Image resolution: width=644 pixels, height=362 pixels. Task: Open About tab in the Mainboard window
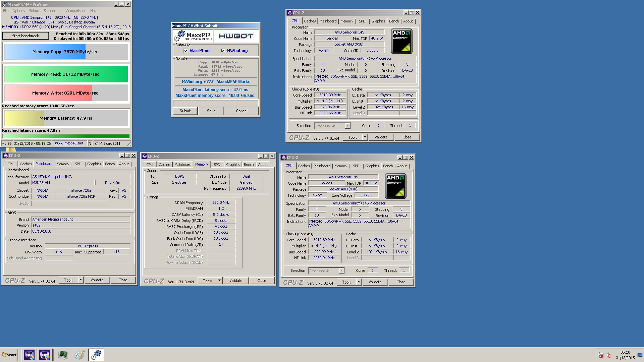click(124, 164)
